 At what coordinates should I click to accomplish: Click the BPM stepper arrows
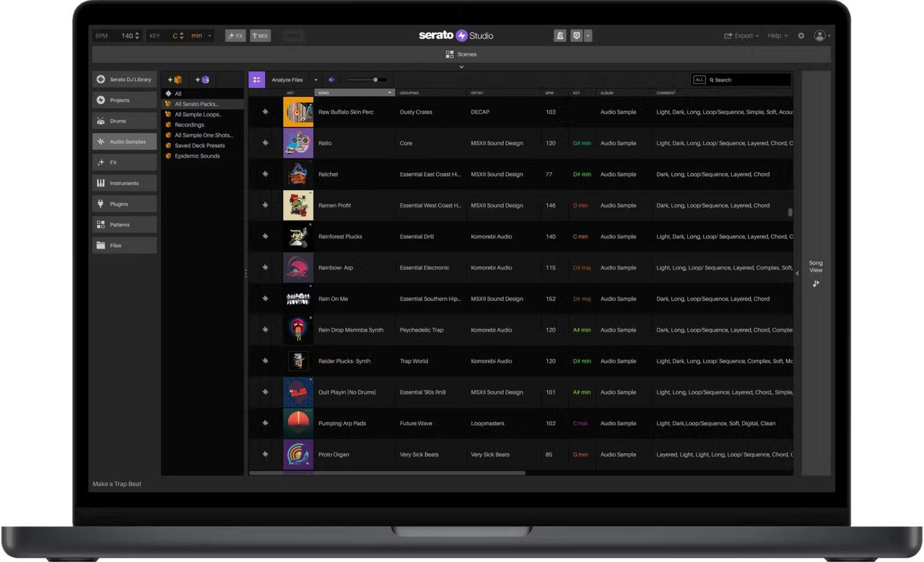click(137, 35)
